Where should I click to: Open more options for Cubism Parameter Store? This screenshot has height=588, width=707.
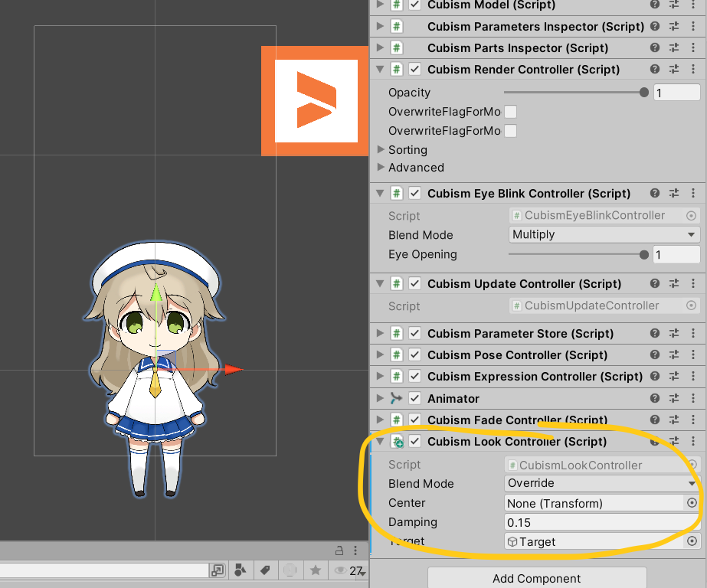693,333
